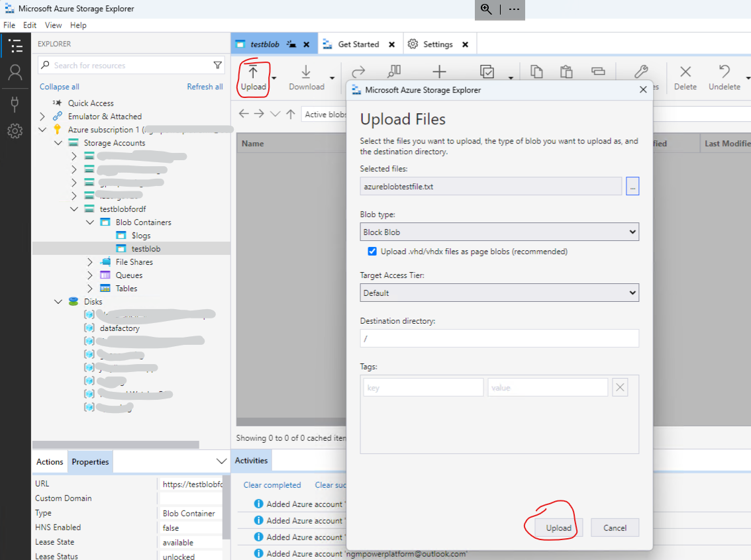Click the Undelete toolbar button
The height and width of the screenshot is (560, 751).
[725, 79]
